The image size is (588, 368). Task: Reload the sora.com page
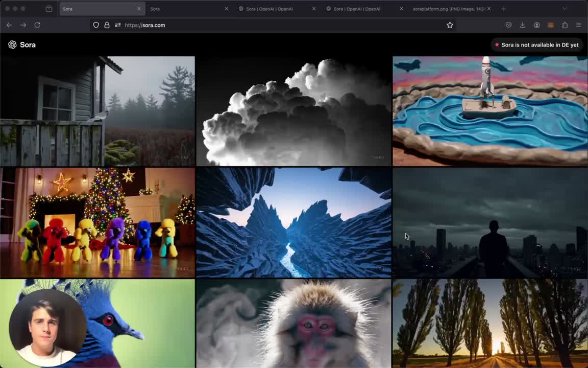[x=37, y=25]
